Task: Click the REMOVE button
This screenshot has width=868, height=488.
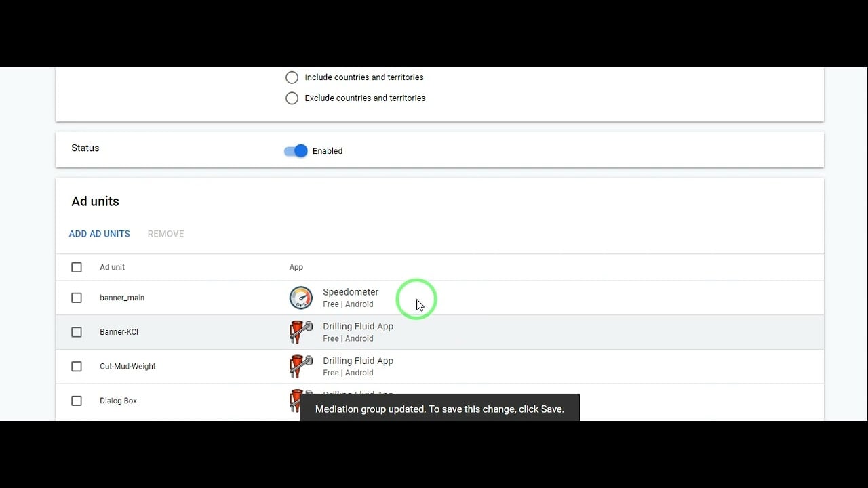Action: click(166, 234)
